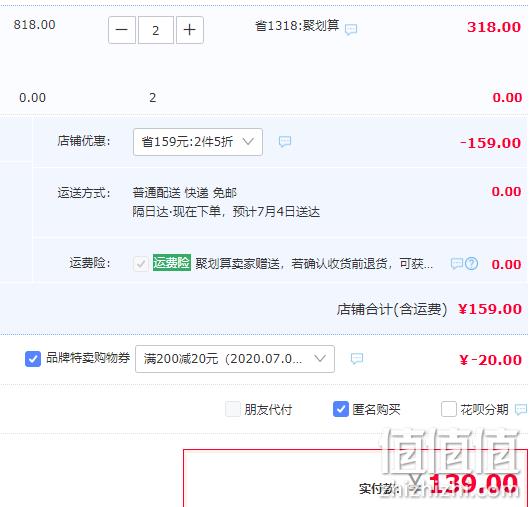Open comment icon next to 省1318:聚划算
The height and width of the screenshot is (507, 529).
click(351, 29)
